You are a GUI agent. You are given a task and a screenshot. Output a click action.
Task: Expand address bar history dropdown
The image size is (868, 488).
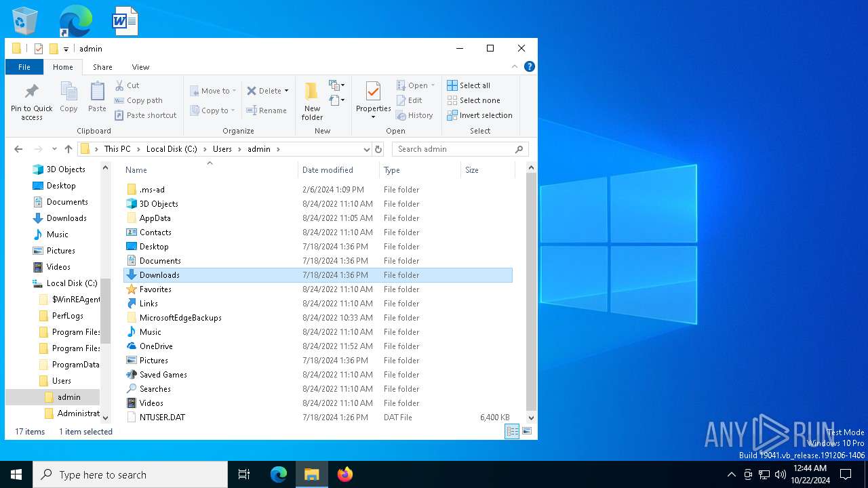click(x=367, y=149)
